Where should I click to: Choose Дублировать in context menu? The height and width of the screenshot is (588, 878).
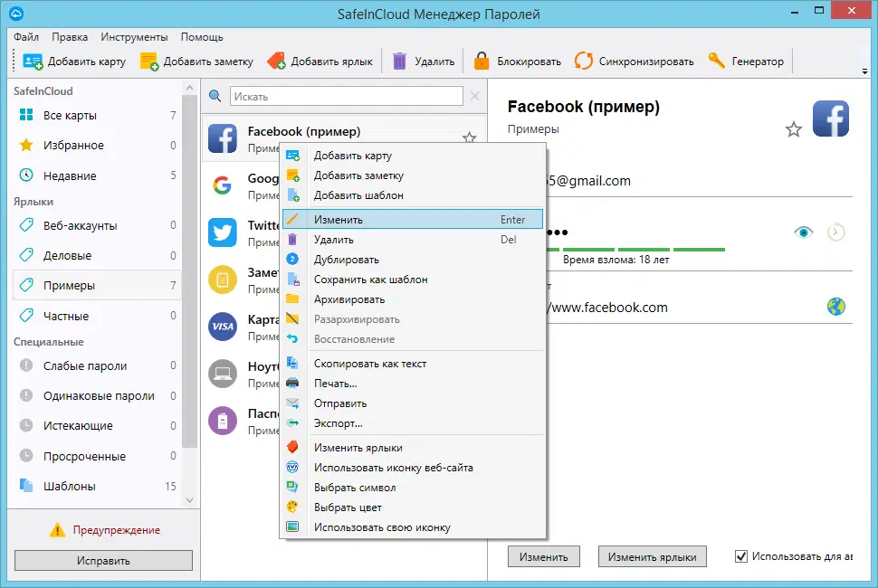pos(413,260)
